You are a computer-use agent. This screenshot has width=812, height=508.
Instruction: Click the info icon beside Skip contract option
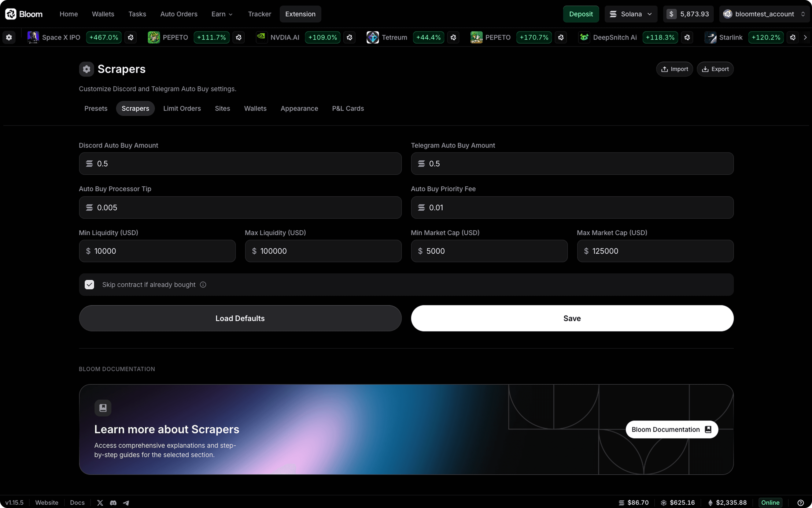click(203, 285)
